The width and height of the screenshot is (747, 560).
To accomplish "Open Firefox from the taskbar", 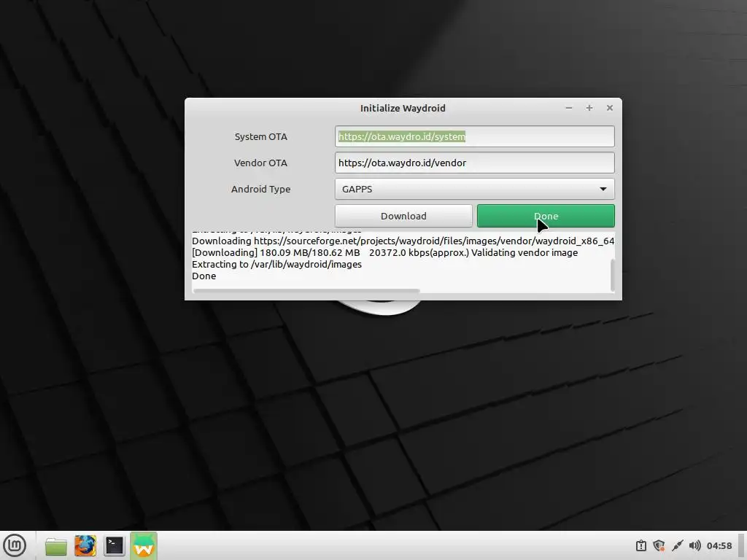I will 85,545.
